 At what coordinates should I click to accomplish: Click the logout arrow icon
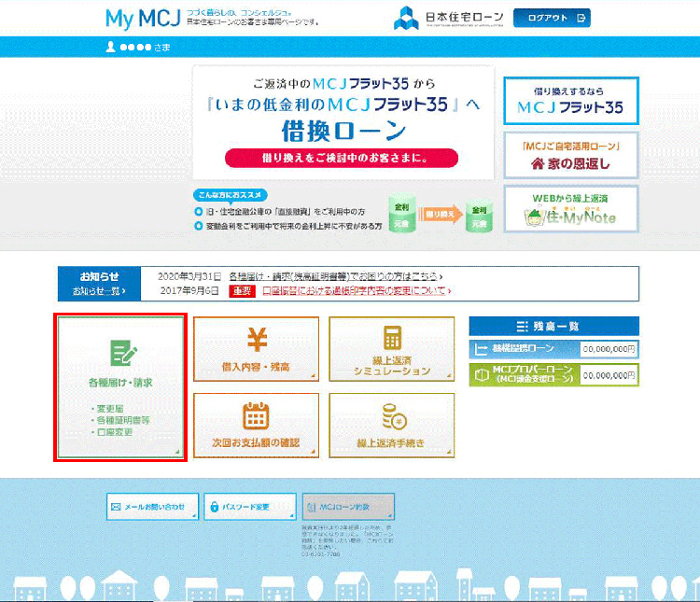tap(581, 18)
